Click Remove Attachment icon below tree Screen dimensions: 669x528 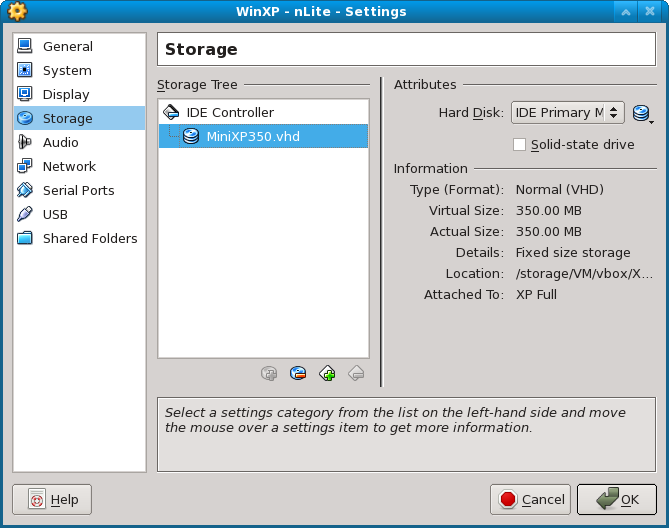298,374
